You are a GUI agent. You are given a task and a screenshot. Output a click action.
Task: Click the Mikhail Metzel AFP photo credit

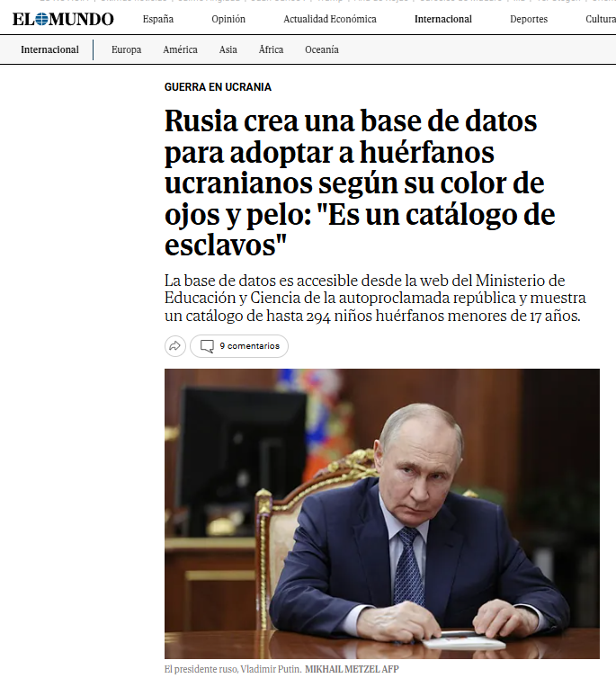point(352,669)
